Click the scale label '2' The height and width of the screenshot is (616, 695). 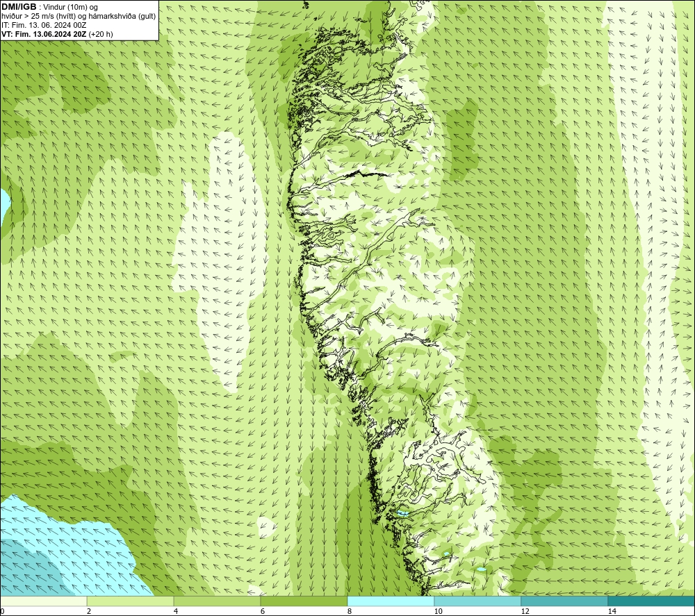point(89,611)
